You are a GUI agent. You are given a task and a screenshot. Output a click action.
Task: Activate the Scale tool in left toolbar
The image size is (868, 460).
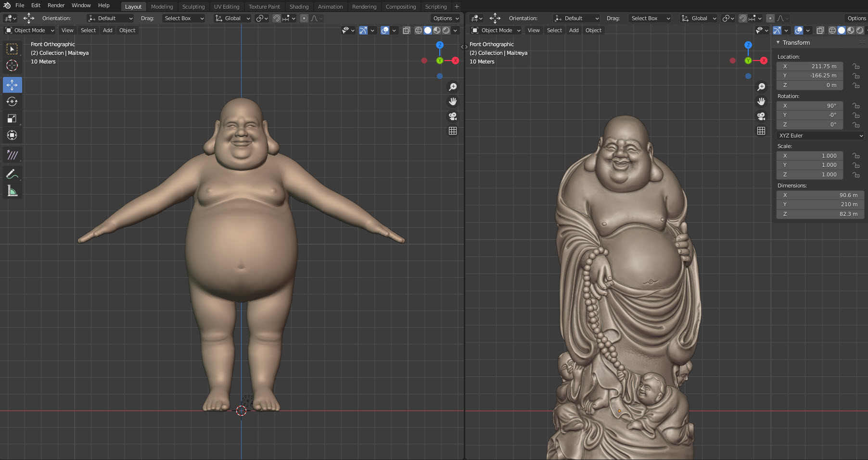pyautogui.click(x=12, y=118)
